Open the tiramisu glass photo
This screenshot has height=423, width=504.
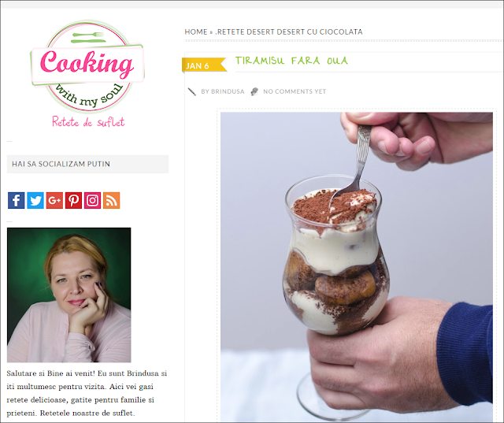357,267
